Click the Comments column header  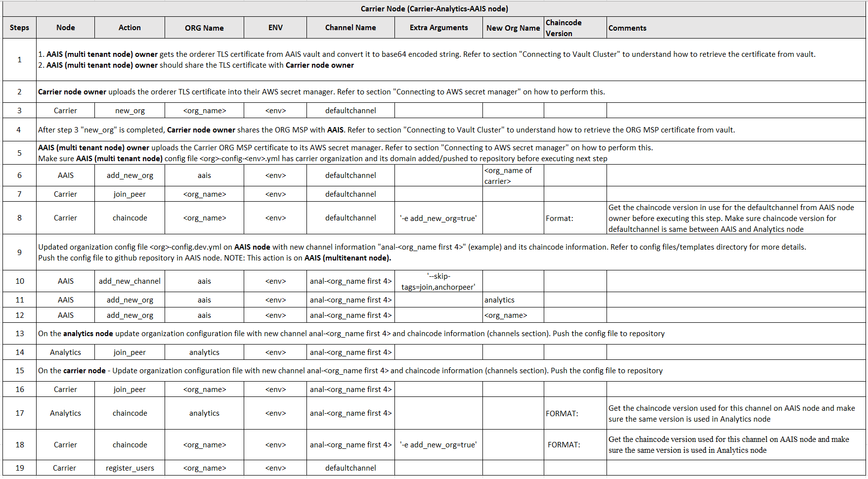[736, 28]
